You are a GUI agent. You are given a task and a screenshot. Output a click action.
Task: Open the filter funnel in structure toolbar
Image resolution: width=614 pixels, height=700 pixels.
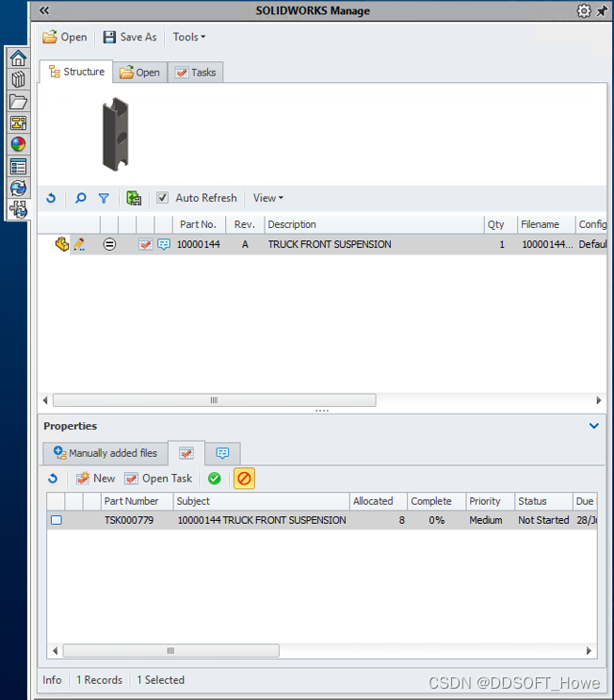click(x=104, y=198)
